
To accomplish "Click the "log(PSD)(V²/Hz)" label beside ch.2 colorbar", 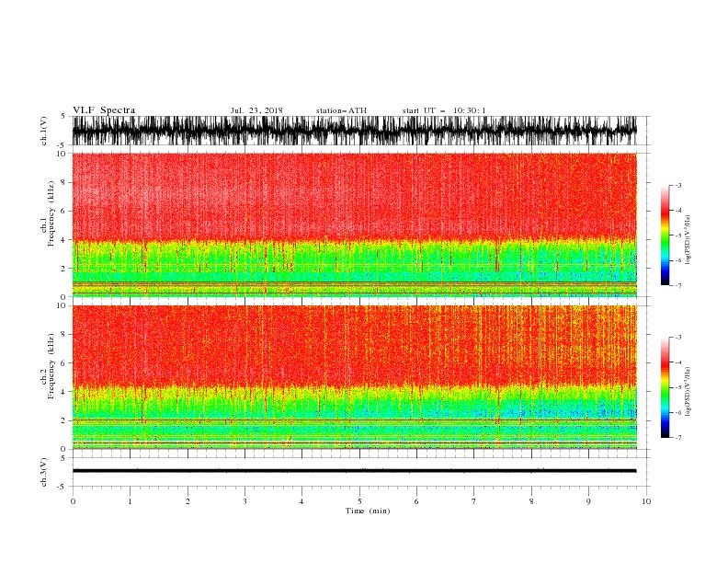I will click(x=688, y=391).
